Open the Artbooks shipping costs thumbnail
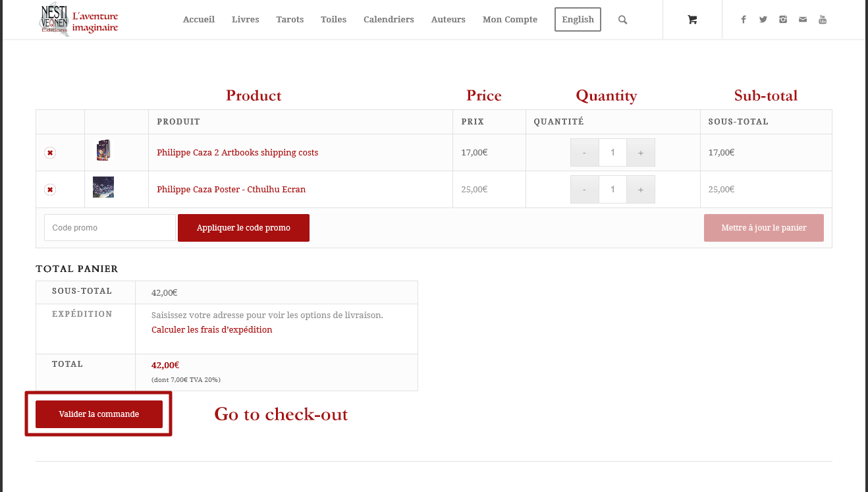Viewport: 868px width, 492px height. pos(103,150)
